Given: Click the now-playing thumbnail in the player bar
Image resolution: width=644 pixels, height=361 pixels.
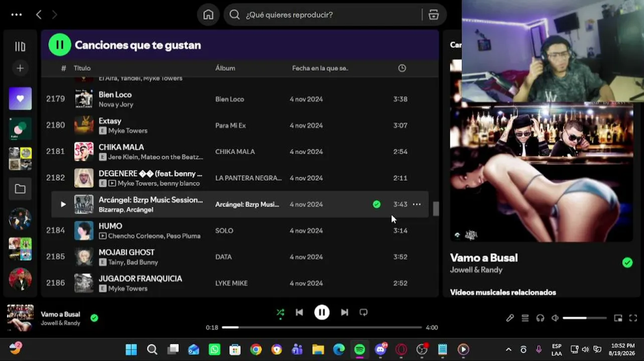Looking at the screenshot, I should pyautogui.click(x=20, y=318).
